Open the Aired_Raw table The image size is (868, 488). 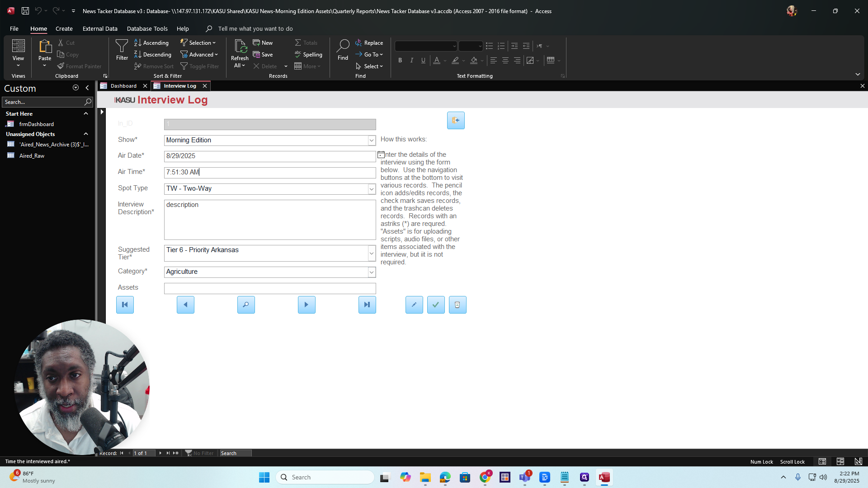coord(32,155)
